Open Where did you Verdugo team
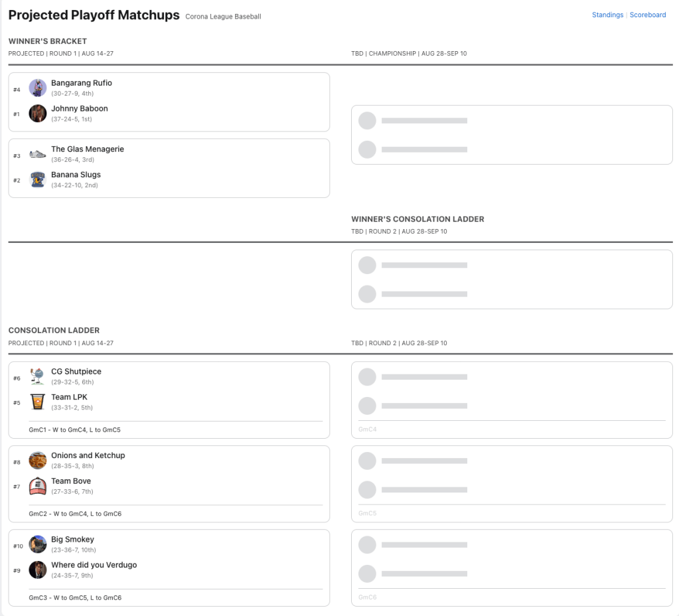This screenshot has width=679, height=616. [x=94, y=565]
